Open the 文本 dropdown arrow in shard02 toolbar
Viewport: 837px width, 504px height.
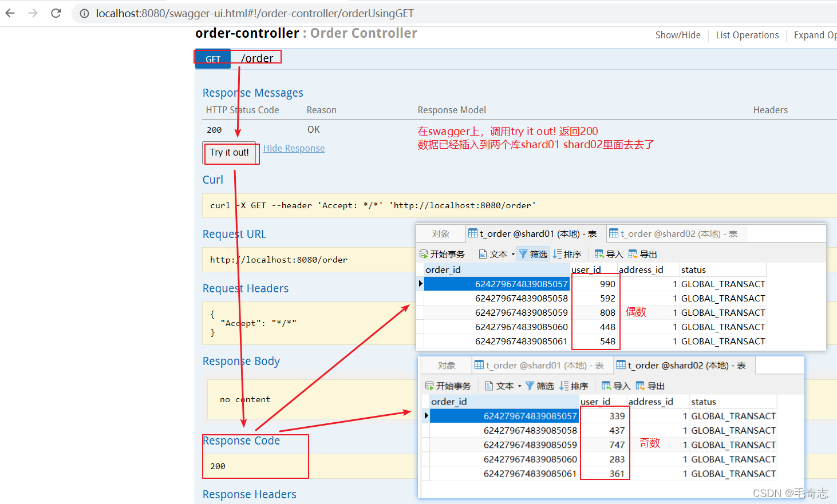click(x=520, y=386)
